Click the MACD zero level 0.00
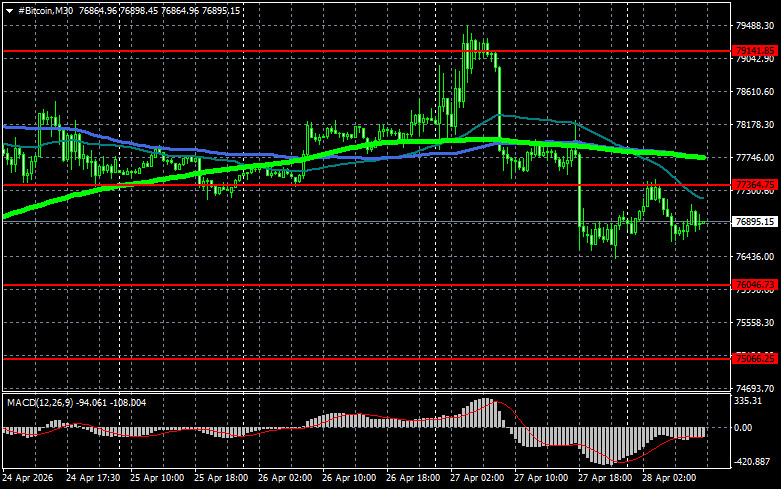 [x=743, y=427]
